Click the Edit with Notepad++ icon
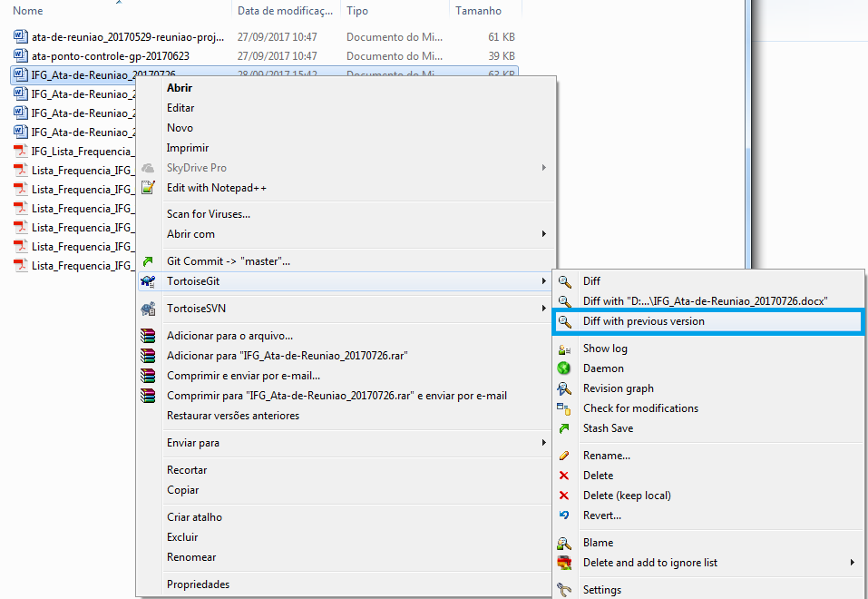Viewport: 868px width, 599px height. point(148,188)
